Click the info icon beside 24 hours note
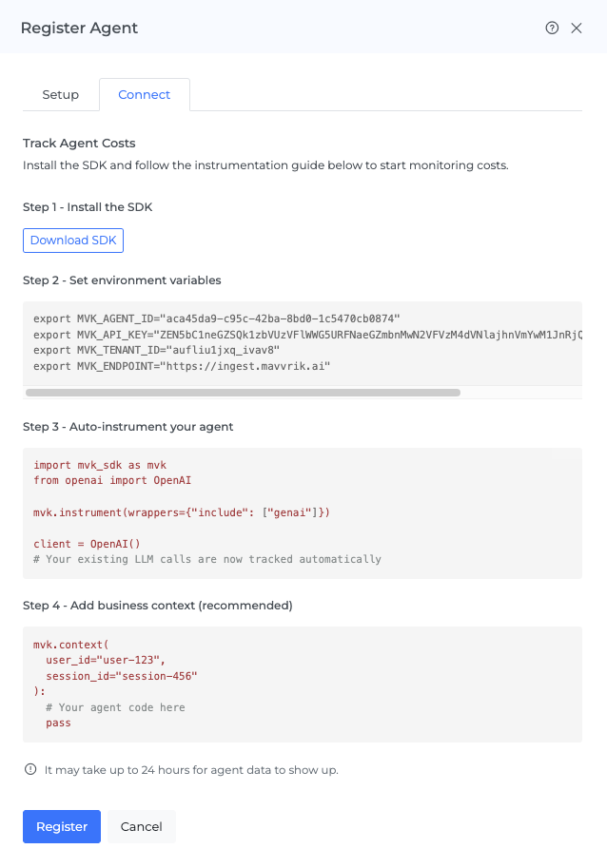Screen dimensions: 607x868 tap(30, 769)
